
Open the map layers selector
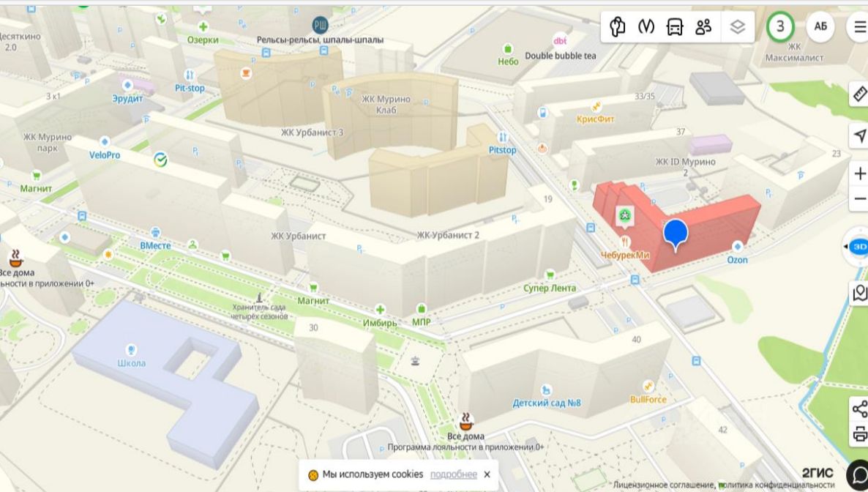coord(737,26)
